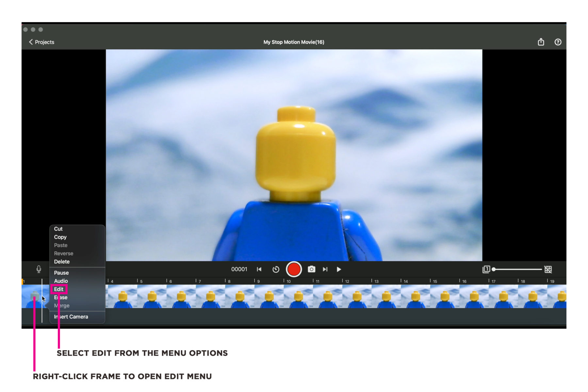Choose Edit from the context menu
This screenshot has height=392, width=588.
coord(59,289)
